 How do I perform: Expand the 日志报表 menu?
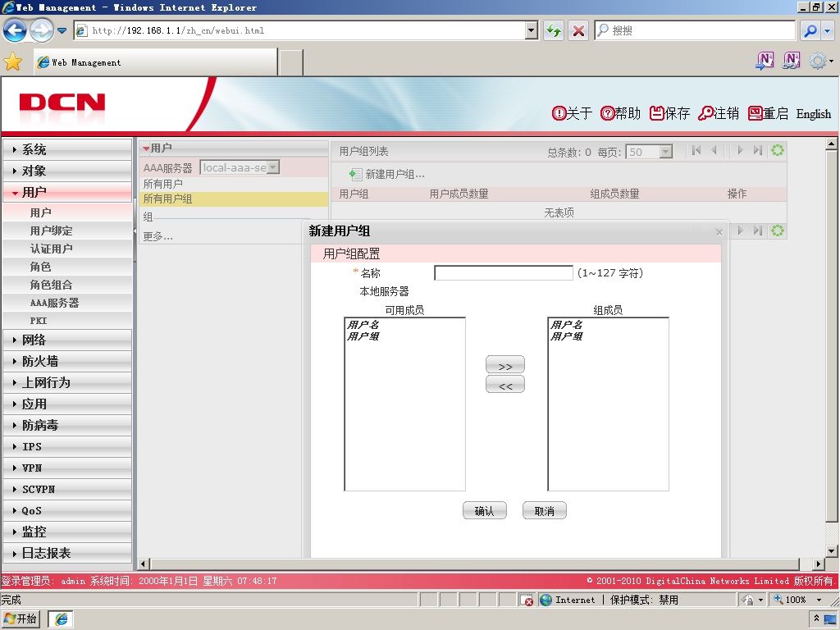pos(67,554)
